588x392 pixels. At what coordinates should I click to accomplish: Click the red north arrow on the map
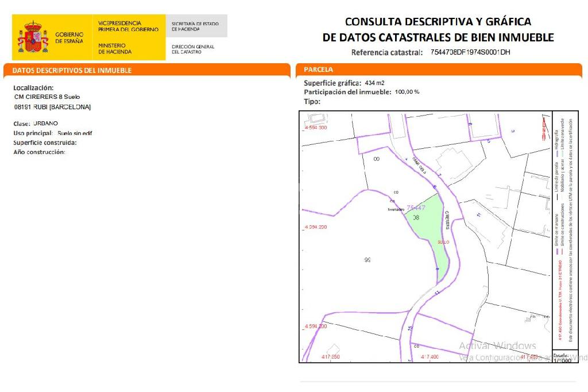tap(544, 128)
